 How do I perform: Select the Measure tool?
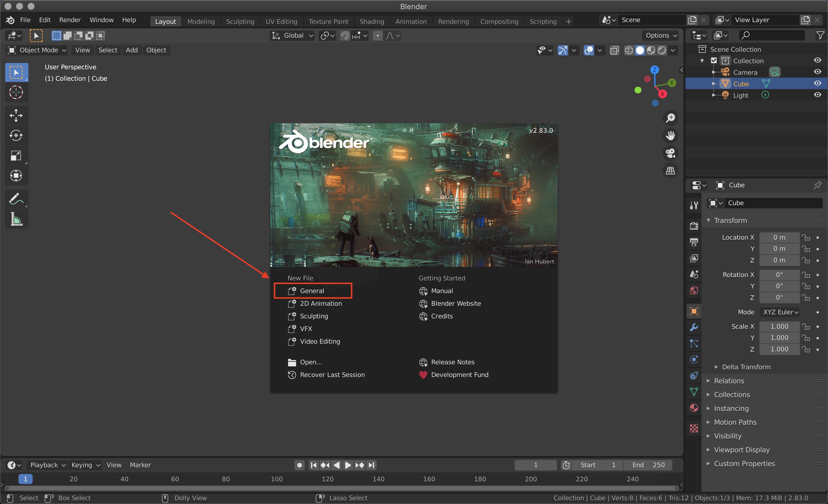[16, 219]
